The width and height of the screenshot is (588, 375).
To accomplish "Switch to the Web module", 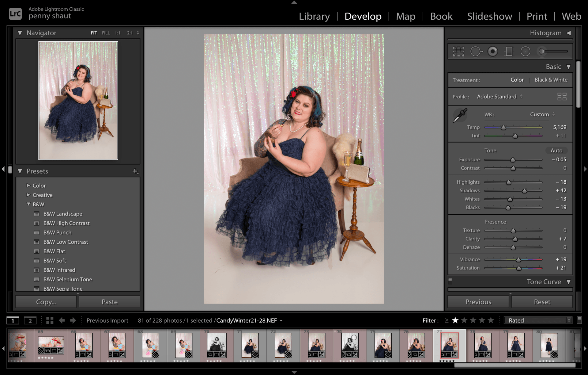I will (571, 16).
